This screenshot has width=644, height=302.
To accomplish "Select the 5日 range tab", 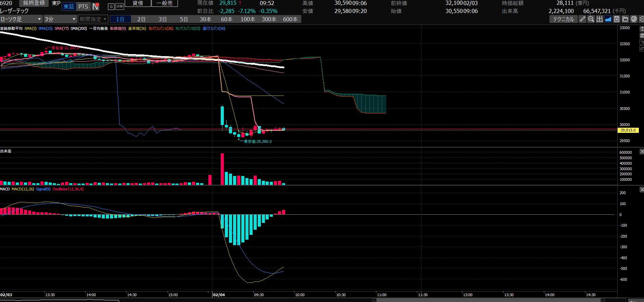I will click(x=184, y=19).
